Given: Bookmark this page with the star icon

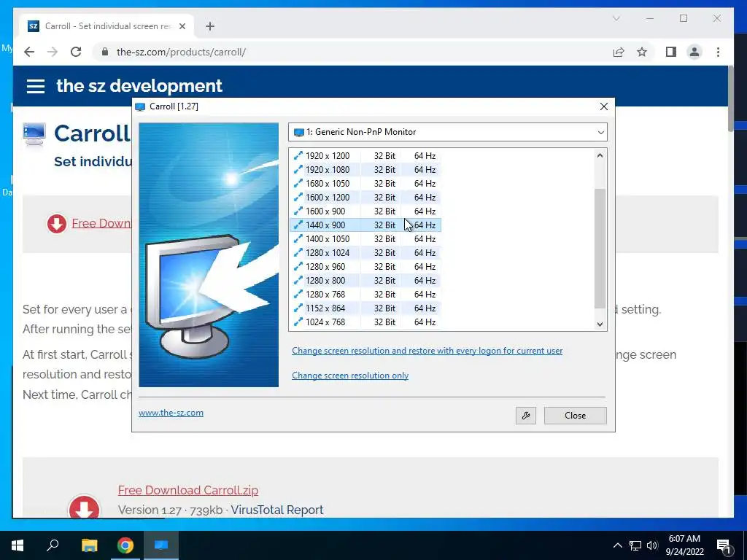Looking at the screenshot, I should point(642,52).
